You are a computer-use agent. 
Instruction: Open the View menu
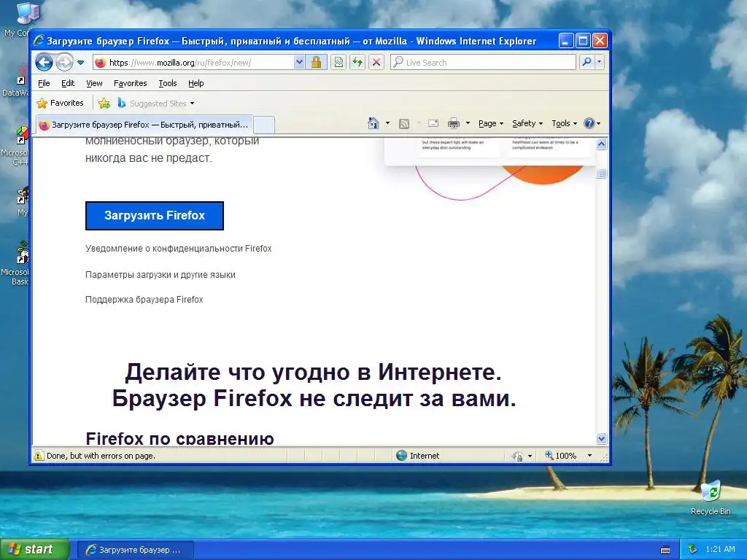94,83
